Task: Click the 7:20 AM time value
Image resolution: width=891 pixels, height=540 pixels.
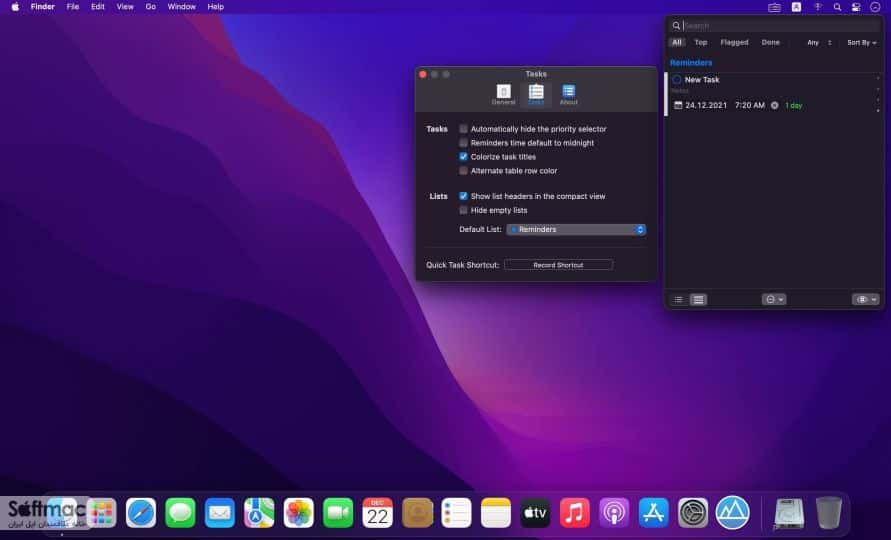Action: [750, 105]
